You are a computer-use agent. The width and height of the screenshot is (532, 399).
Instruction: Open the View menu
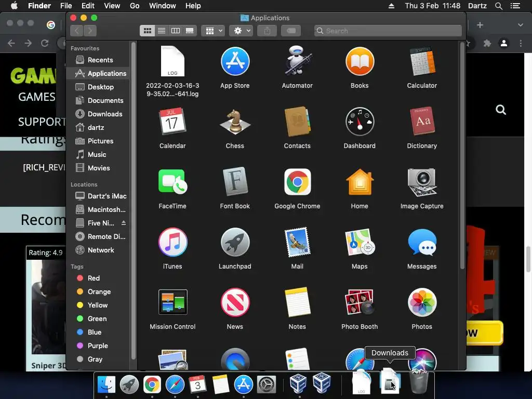click(x=112, y=6)
